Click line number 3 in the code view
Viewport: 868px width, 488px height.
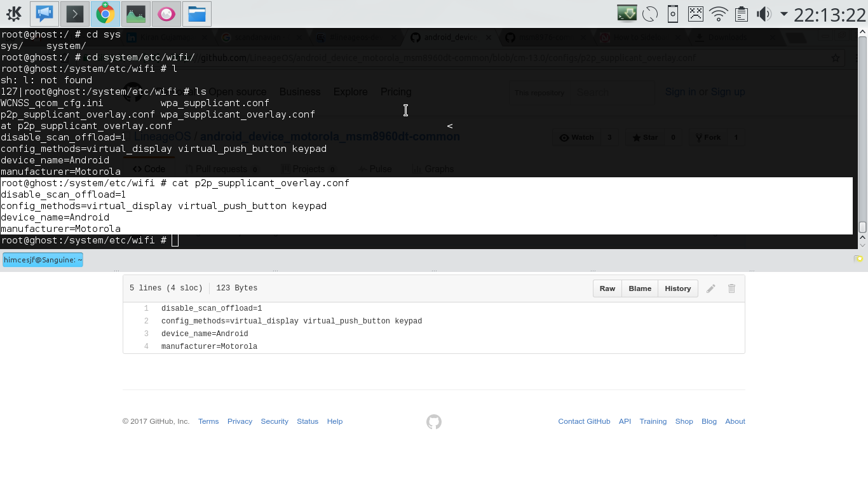[x=146, y=334]
